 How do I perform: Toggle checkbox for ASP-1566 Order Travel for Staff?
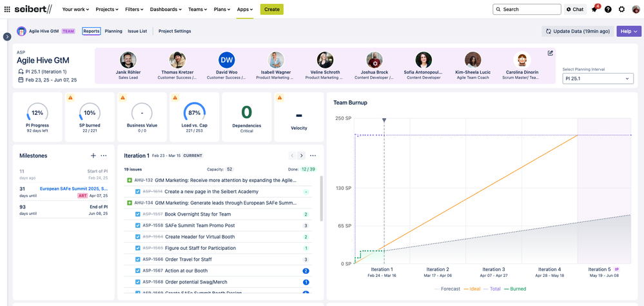[137, 260]
